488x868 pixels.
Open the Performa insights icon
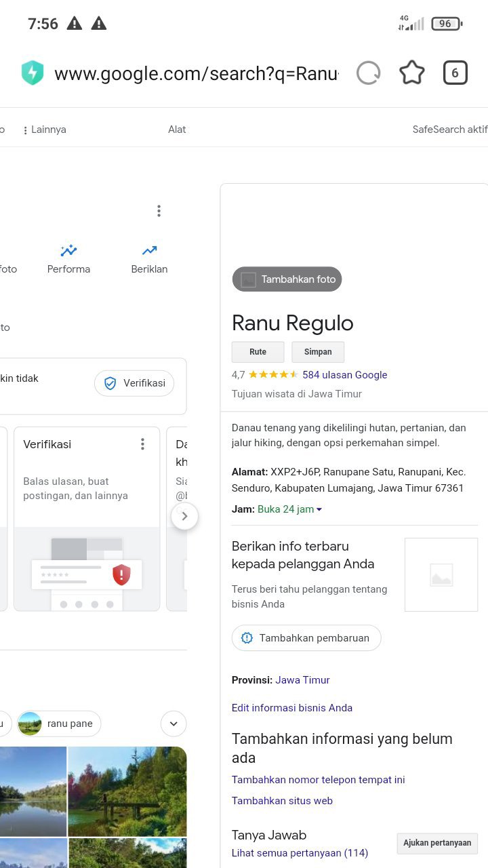pyautogui.click(x=68, y=251)
